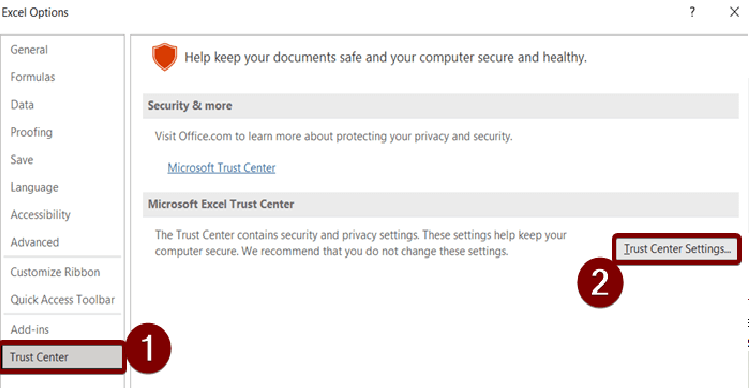Open the Add-ins page
The image size is (749, 388).
30,330
